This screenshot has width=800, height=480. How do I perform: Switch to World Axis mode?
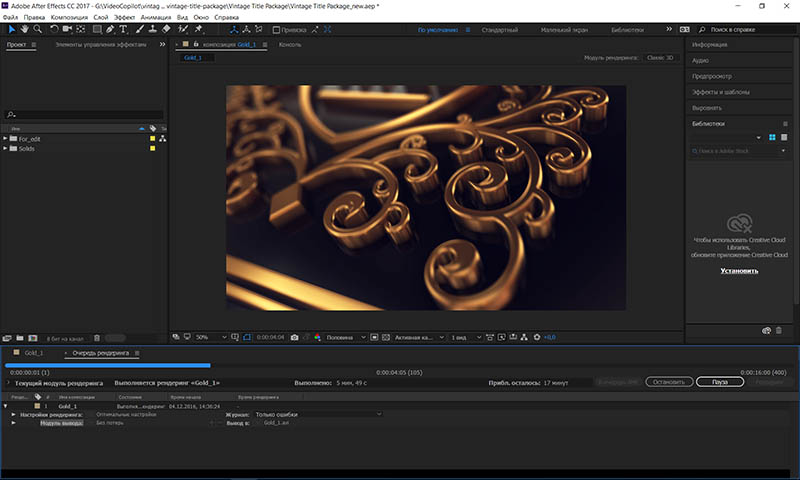pos(246,30)
